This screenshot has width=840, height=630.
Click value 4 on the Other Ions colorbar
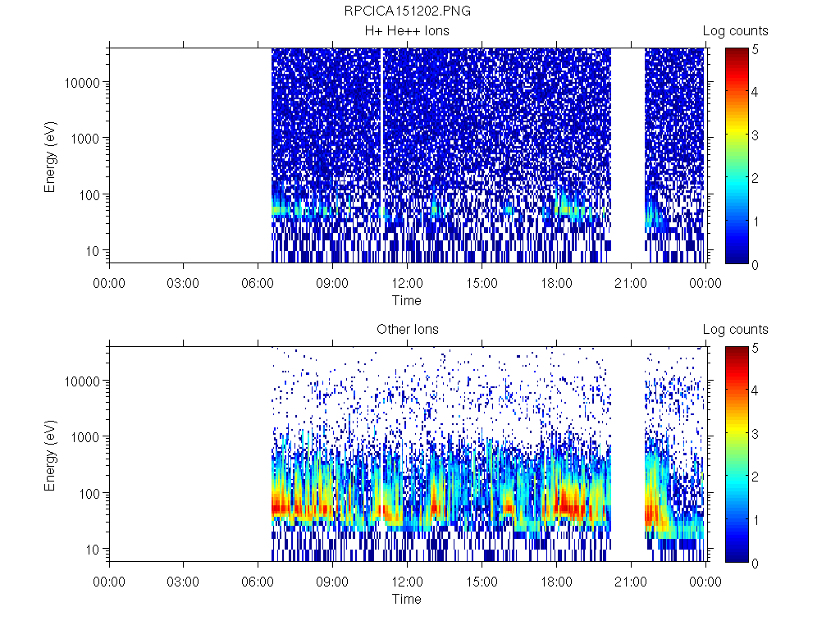pyautogui.click(x=755, y=390)
